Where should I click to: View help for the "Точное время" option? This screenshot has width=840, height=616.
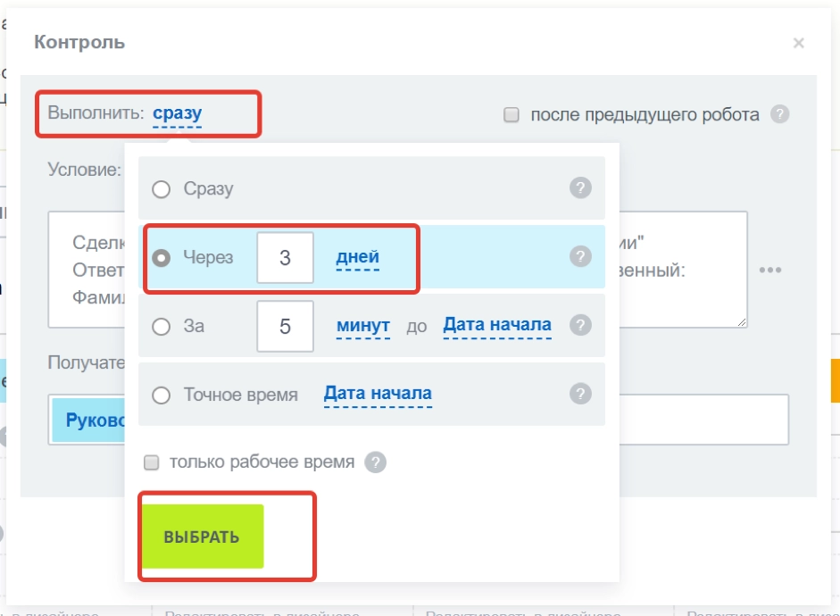(x=580, y=394)
